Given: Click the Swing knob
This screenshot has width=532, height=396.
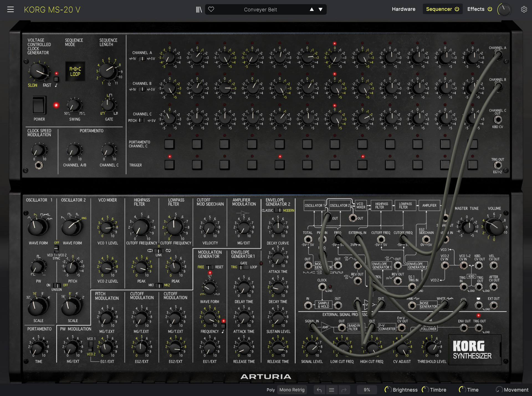Looking at the screenshot, I should [75, 105].
